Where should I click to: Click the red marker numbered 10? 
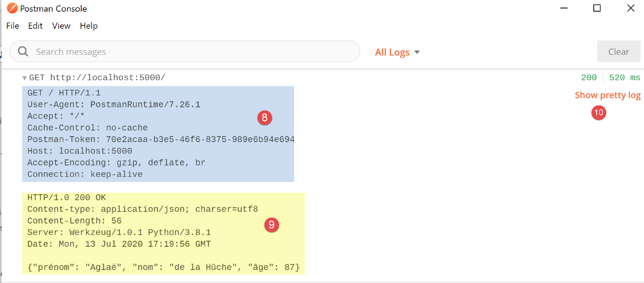(598, 112)
